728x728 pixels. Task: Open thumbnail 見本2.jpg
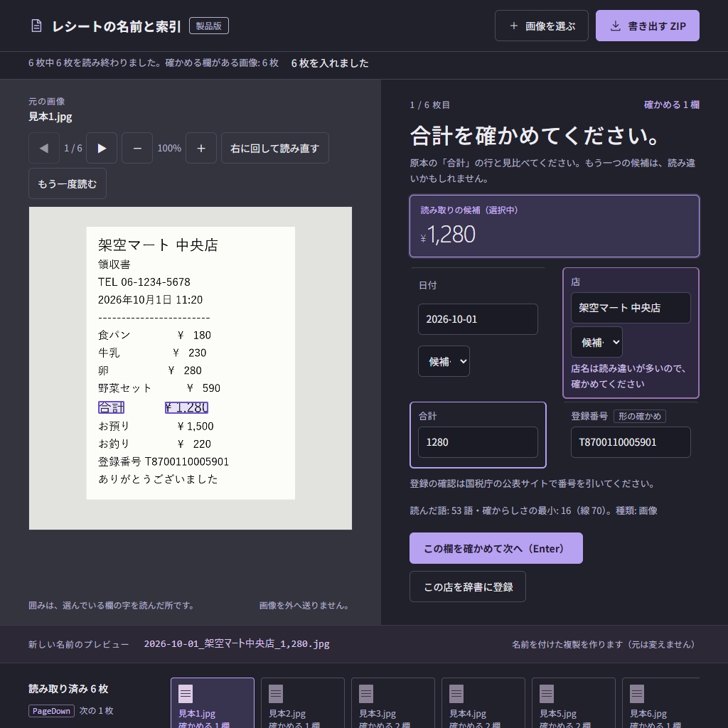pyautogui.click(x=303, y=703)
